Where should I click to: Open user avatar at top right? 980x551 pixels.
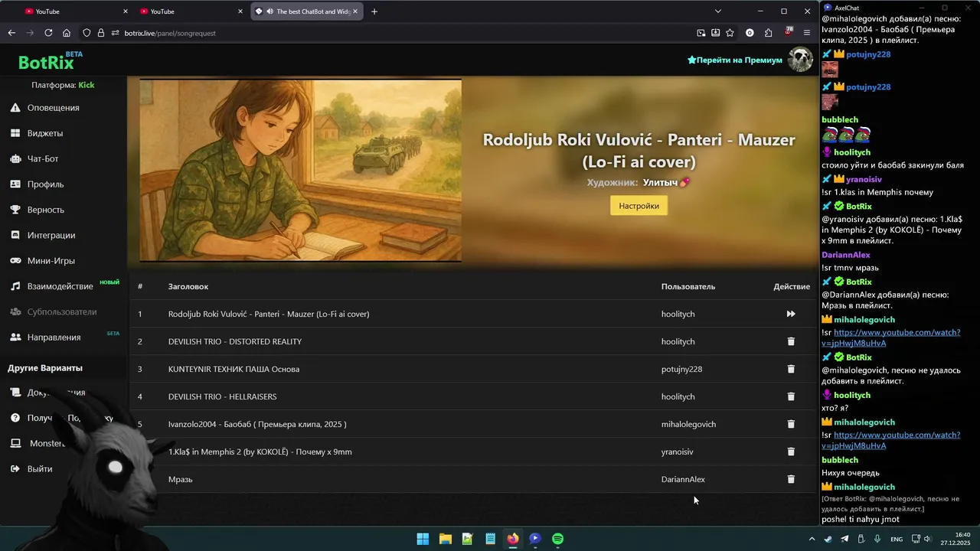(x=800, y=60)
